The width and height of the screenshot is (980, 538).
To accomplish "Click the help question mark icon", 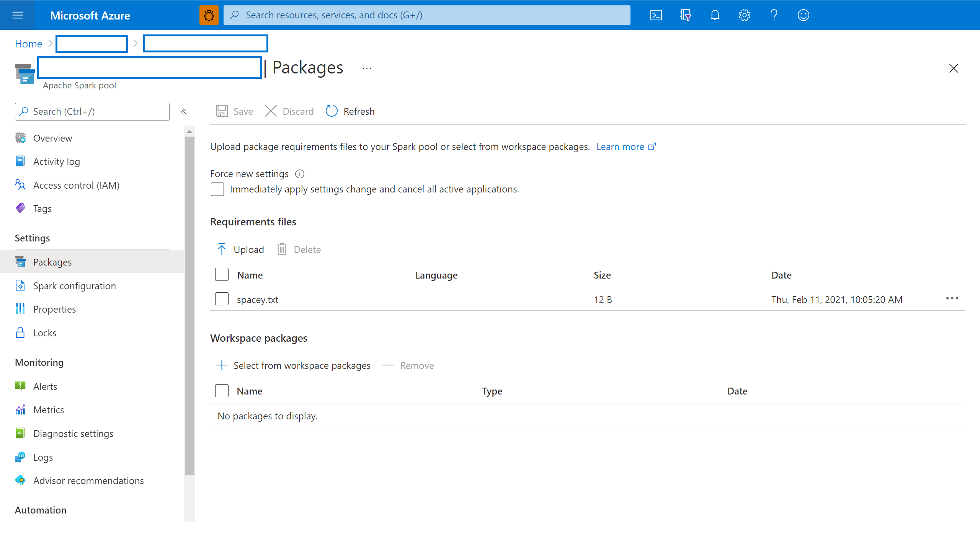I will click(x=774, y=15).
